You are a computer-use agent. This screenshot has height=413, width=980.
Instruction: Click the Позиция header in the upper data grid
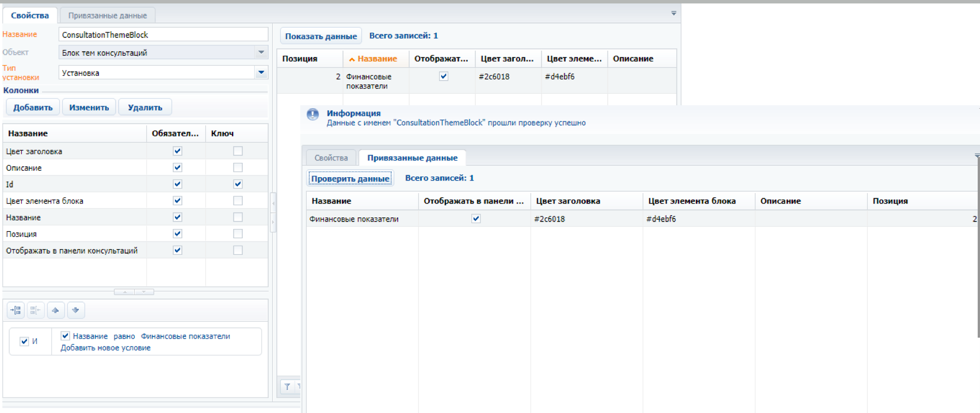[x=310, y=59]
